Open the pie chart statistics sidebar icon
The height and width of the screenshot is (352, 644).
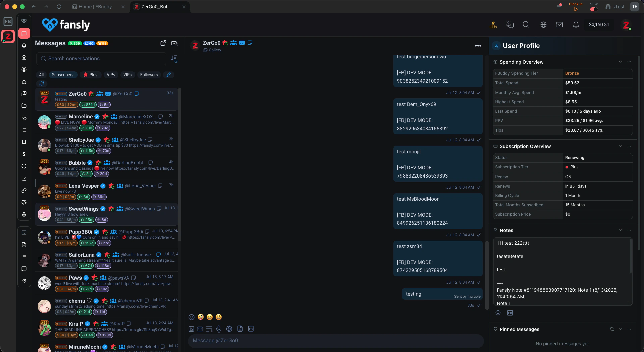point(24,166)
